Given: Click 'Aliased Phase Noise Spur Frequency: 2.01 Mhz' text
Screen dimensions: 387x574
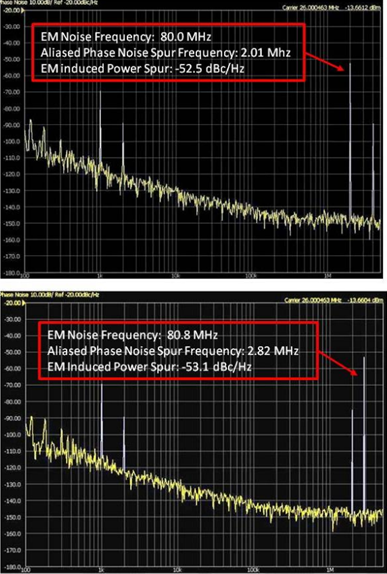Looking at the screenshot, I should pos(165,53).
